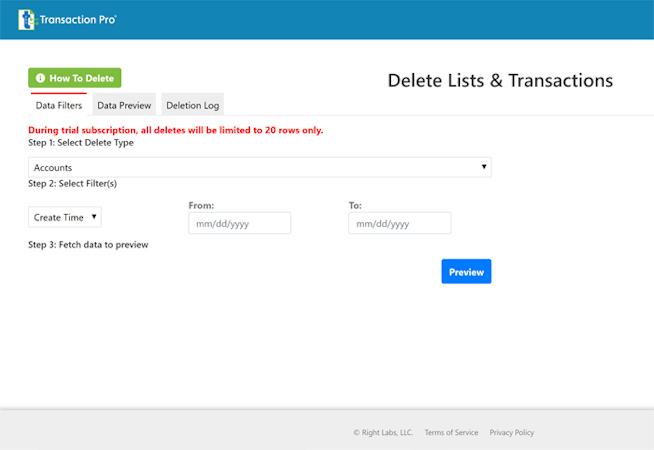Switch to the Data Filters tab

click(x=59, y=105)
